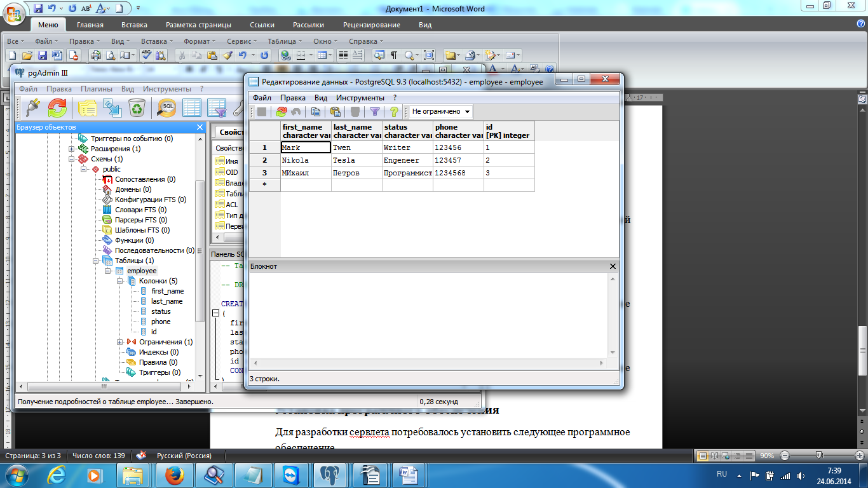The width and height of the screenshot is (868, 488).
Task: Open Правка menu in data editor window
Action: tap(293, 98)
